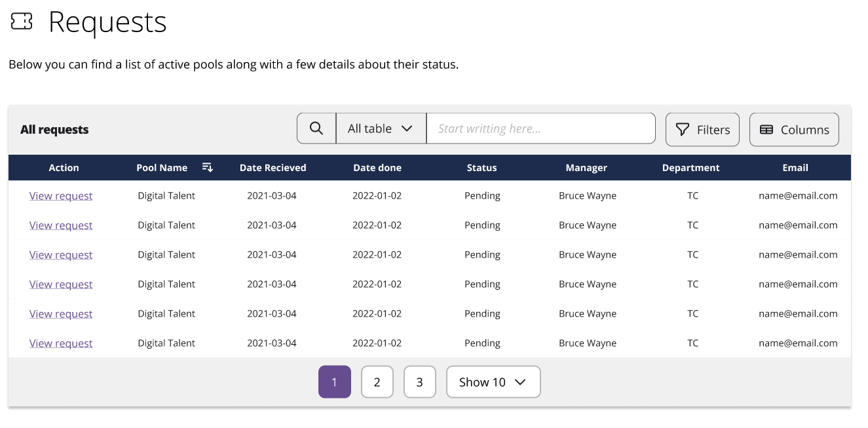Click the Date Recieved column header

click(x=273, y=168)
